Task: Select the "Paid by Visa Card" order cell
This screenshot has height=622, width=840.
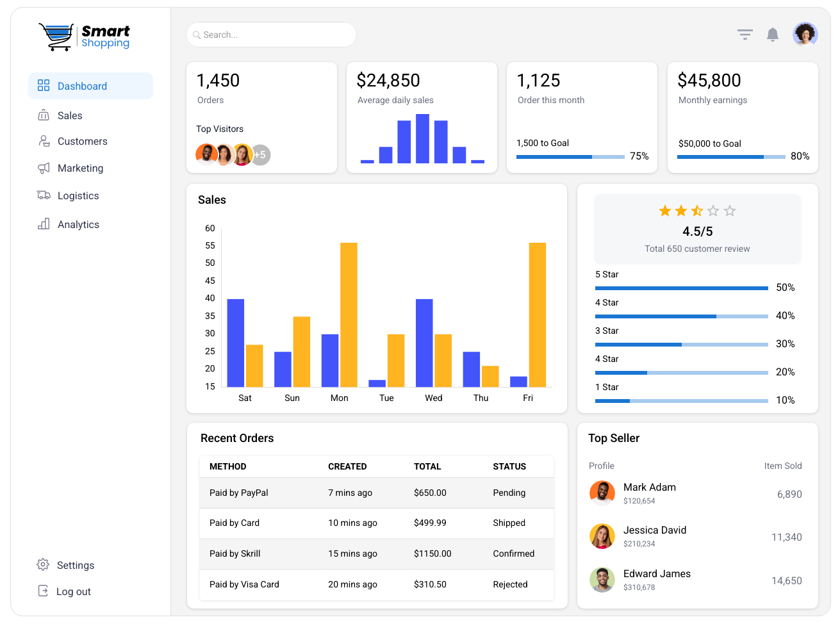Action: coord(244,584)
